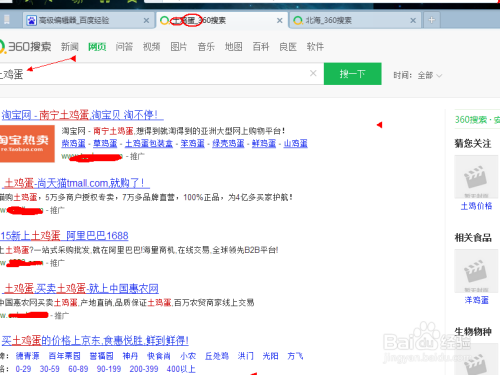Choose the 200-399 price range
Image resolution: width=500 pixels, height=375 pixels.
coord(144,369)
